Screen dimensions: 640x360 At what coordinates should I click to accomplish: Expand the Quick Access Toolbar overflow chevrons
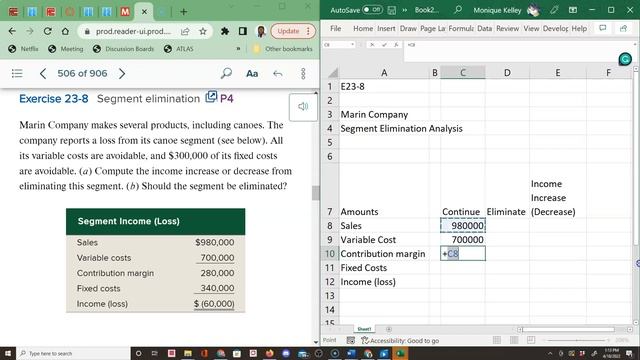pos(404,10)
